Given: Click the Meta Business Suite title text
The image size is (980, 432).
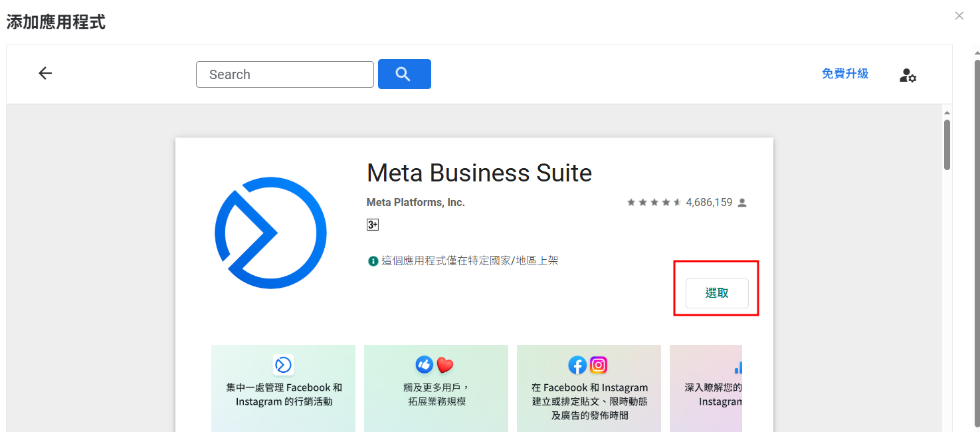Looking at the screenshot, I should tap(479, 173).
